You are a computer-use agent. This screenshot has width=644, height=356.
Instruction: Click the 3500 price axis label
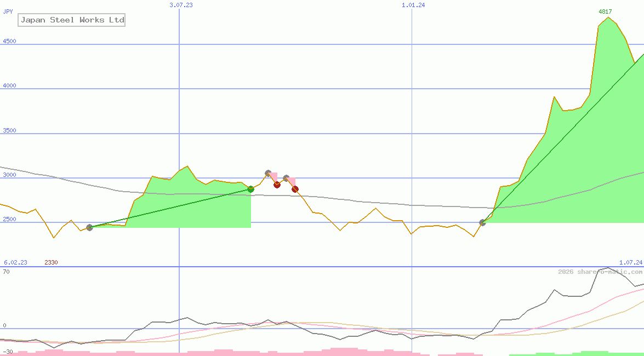point(9,130)
